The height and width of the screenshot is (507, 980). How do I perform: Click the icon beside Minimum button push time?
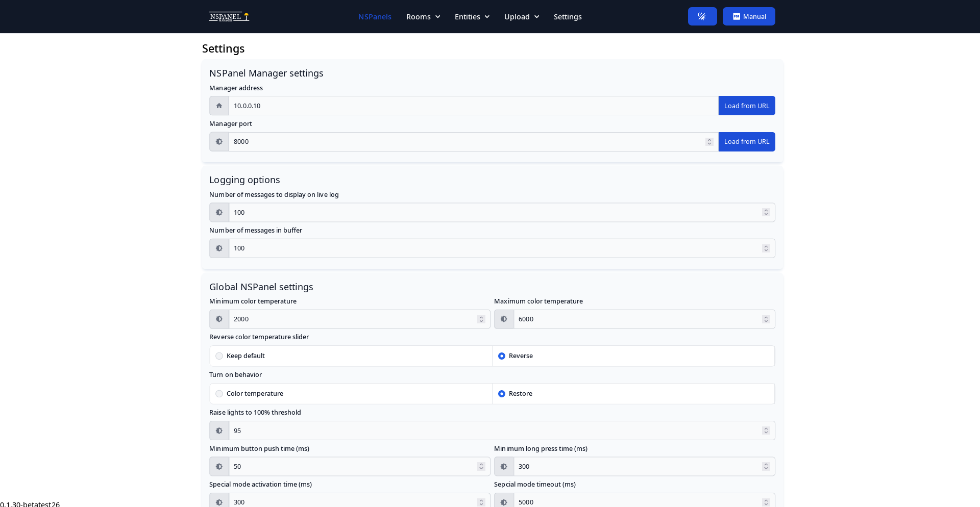219,467
